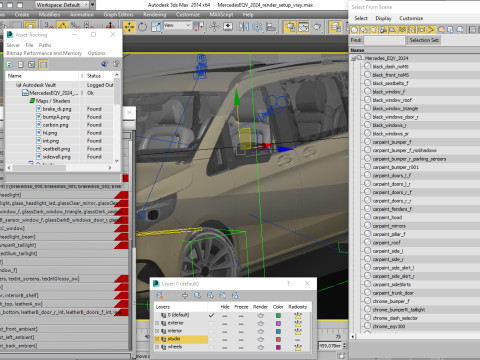Click the Layer Explorer icon in main toolbar
The image size is (480, 360).
click(x=335, y=27)
